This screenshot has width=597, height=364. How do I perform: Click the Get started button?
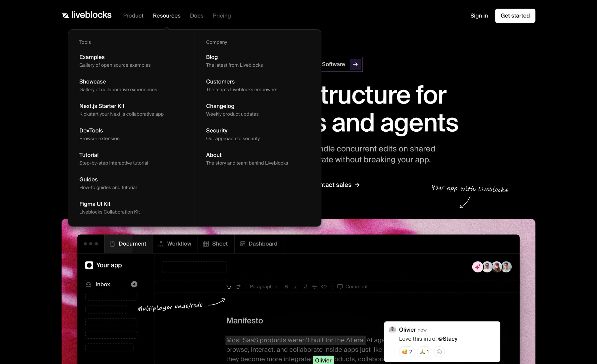pyautogui.click(x=515, y=16)
